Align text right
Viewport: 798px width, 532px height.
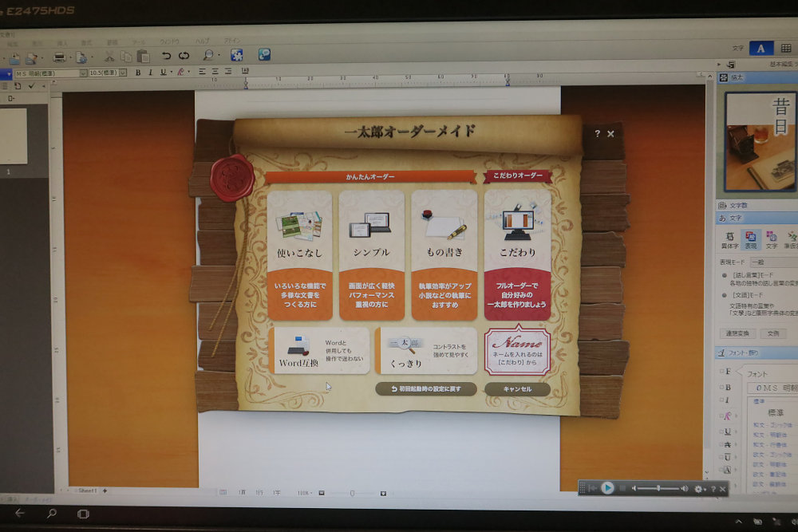point(228,71)
